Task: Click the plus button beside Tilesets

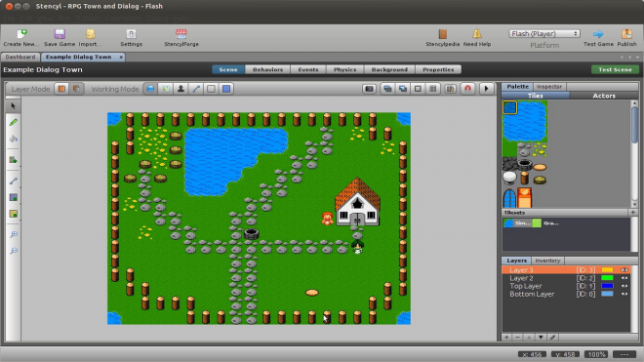Action: point(632,213)
